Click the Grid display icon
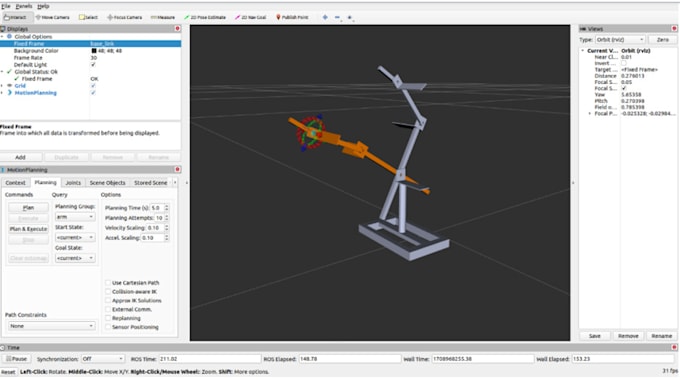 click(10, 86)
